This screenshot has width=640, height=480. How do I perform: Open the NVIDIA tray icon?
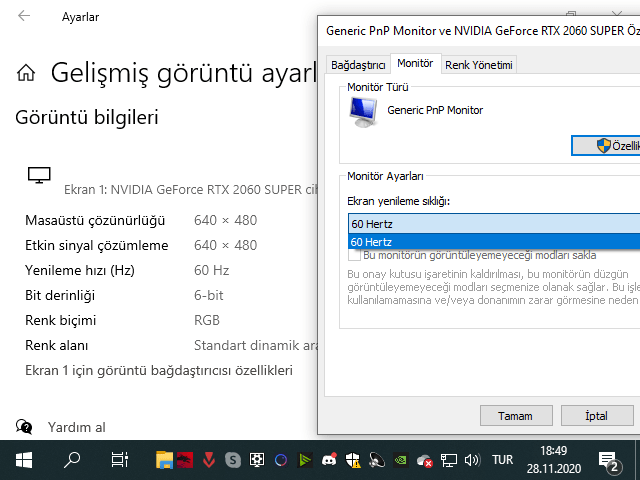(x=401, y=460)
